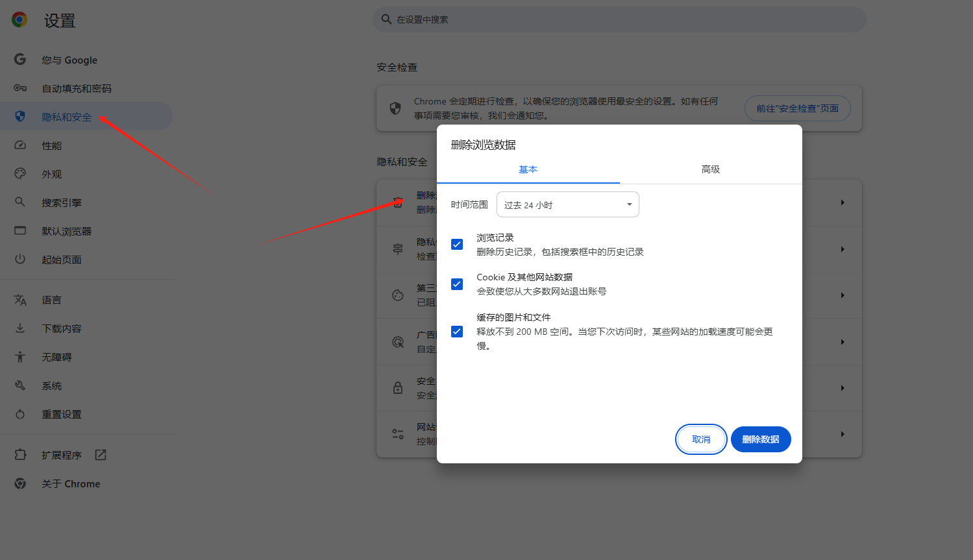Click the lock icon in the 安全 row
Viewport: 973px width, 560px height.
[x=398, y=388]
